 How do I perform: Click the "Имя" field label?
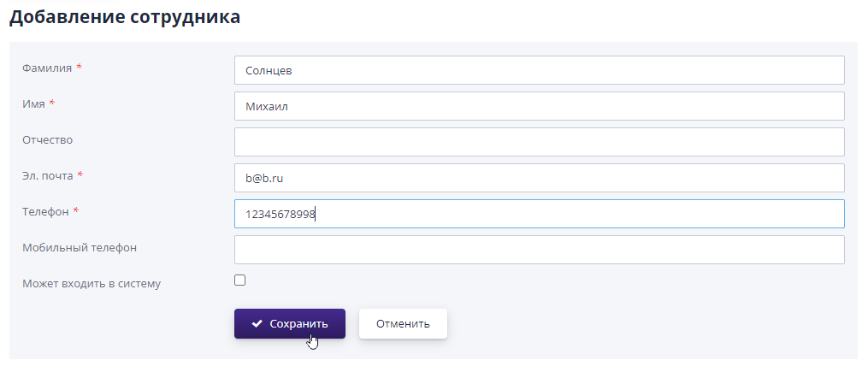(33, 103)
